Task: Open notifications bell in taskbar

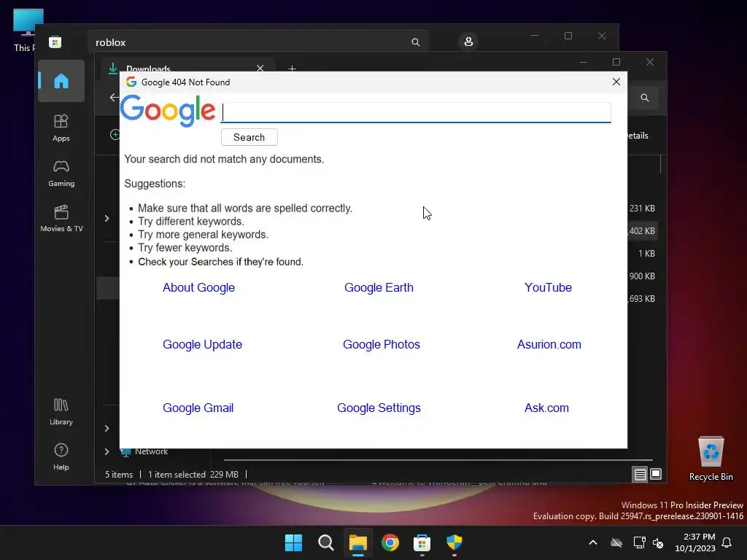Action: pyautogui.click(x=727, y=542)
